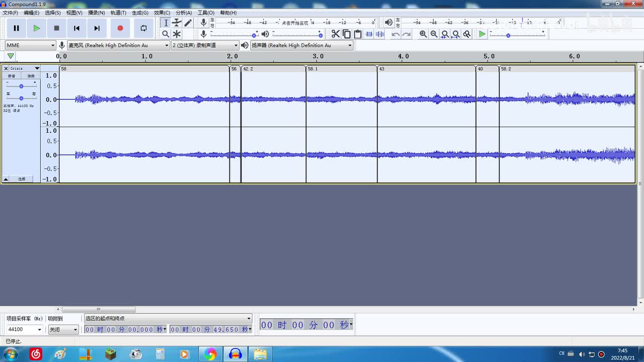644x362 pixels.
Task: Open the 分析(A) menu
Action: (184, 13)
